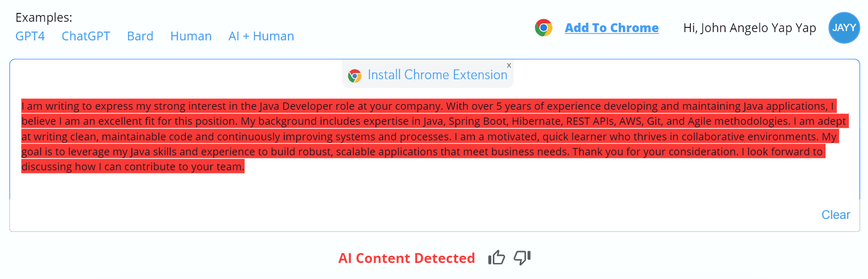Click the Install Chrome Extension banner text
868x279 pixels.
coord(437,75)
